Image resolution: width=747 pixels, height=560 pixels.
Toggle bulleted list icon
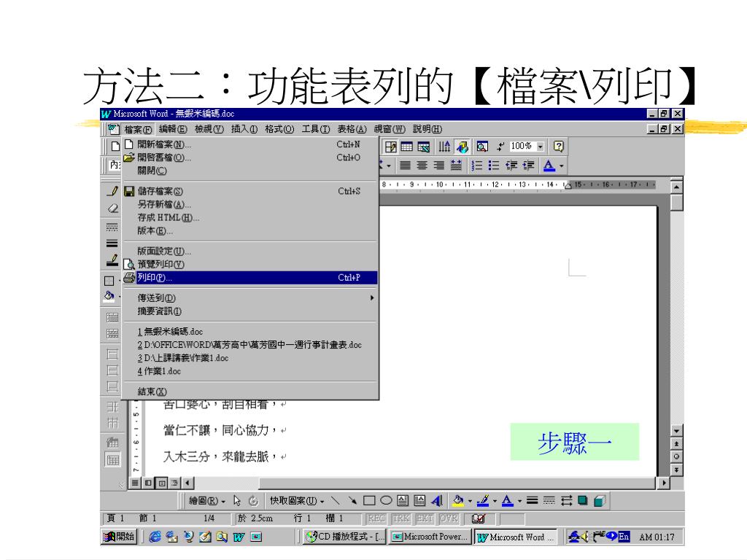click(494, 166)
